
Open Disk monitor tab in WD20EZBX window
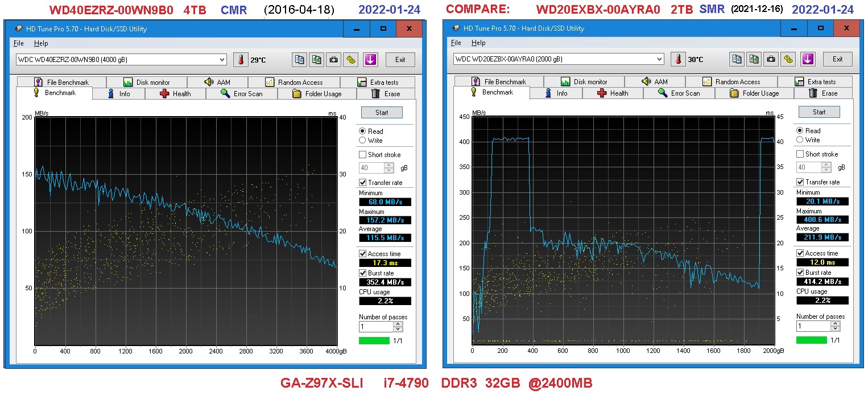(584, 82)
